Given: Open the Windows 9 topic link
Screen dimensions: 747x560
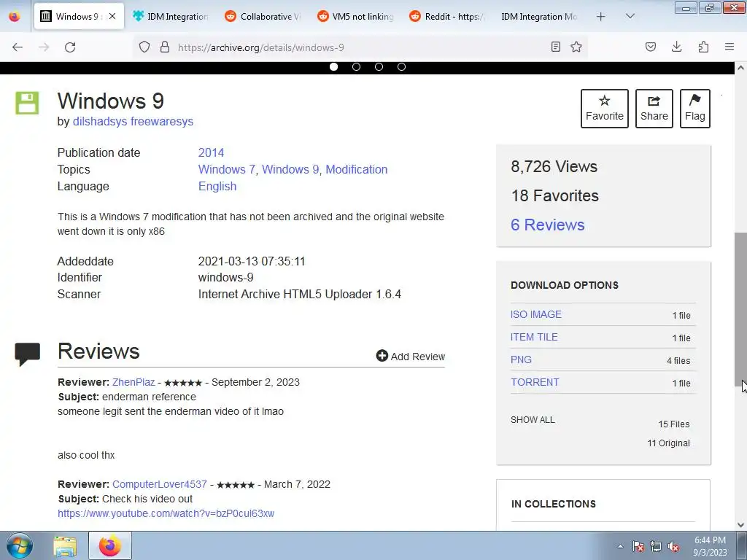Looking at the screenshot, I should point(290,169).
